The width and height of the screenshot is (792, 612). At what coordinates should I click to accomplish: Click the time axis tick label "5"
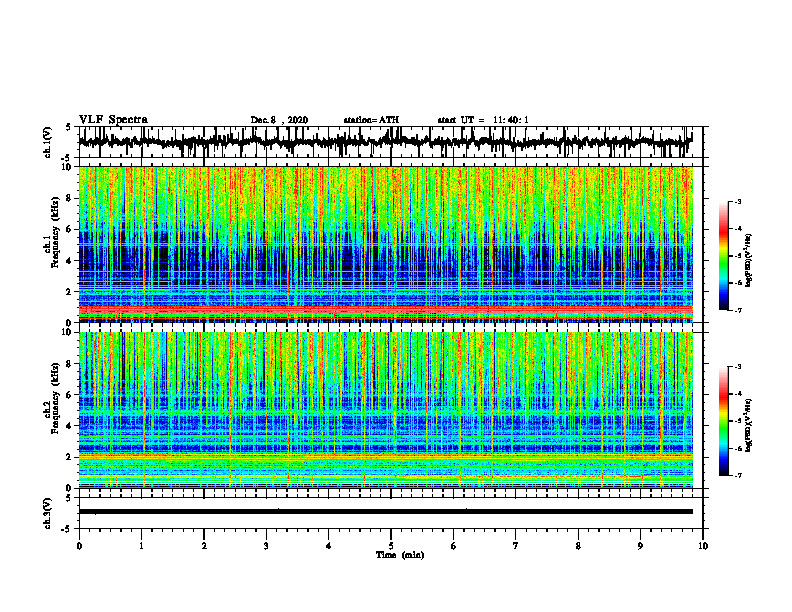pyautogui.click(x=391, y=546)
